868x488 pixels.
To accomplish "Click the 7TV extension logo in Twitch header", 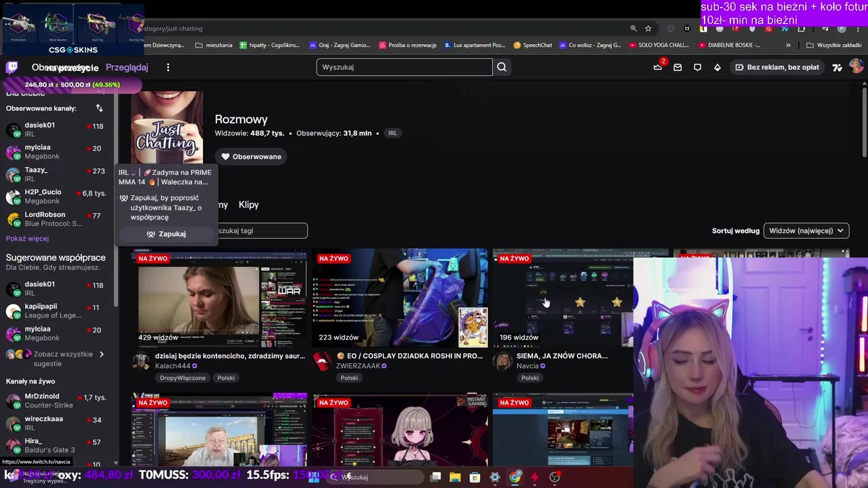I will click(x=837, y=67).
